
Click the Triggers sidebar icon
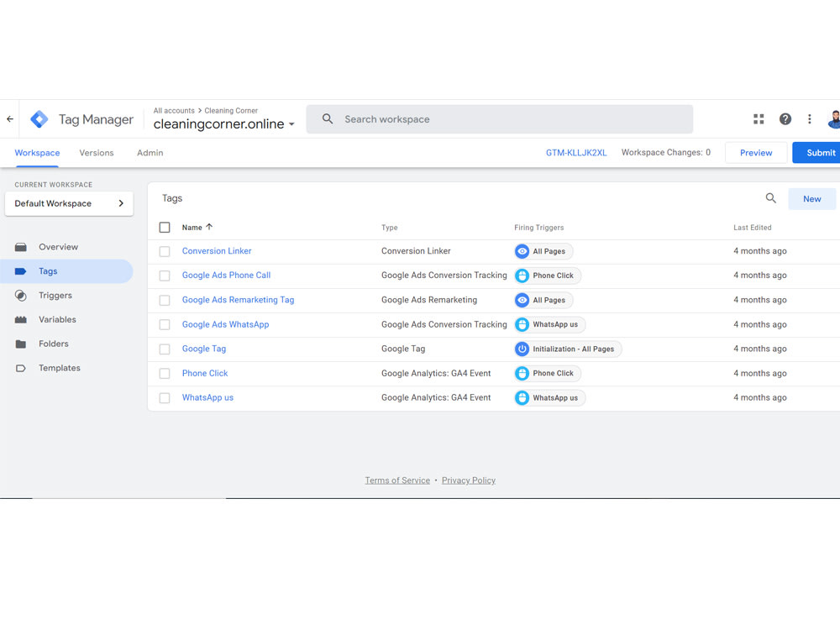click(x=21, y=295)
